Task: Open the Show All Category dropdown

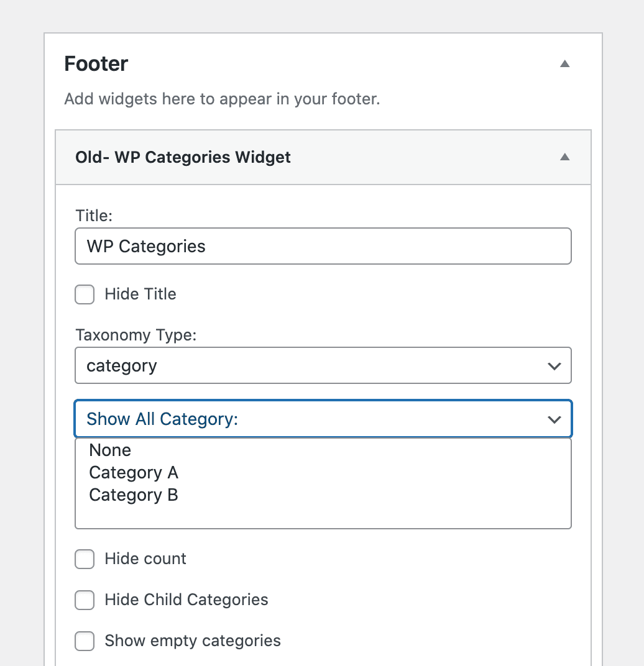Action: [323, 419]
